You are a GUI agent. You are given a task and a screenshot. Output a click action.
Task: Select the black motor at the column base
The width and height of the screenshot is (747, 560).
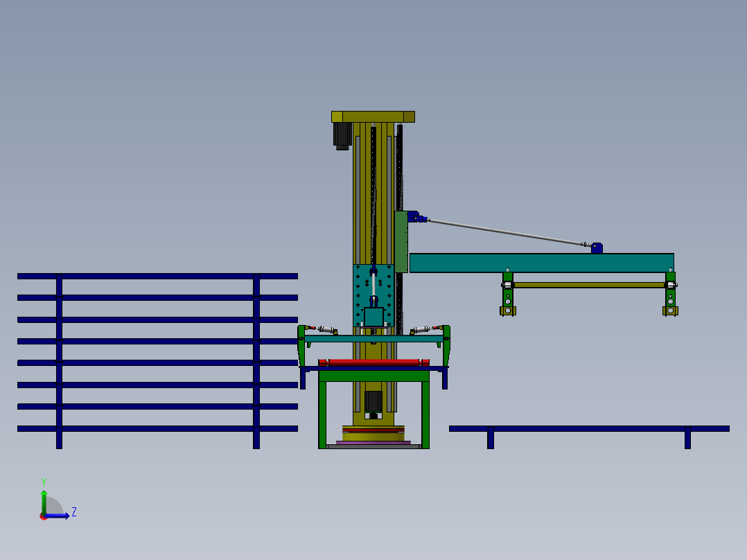pyautogui.click(x=373, y=401)
